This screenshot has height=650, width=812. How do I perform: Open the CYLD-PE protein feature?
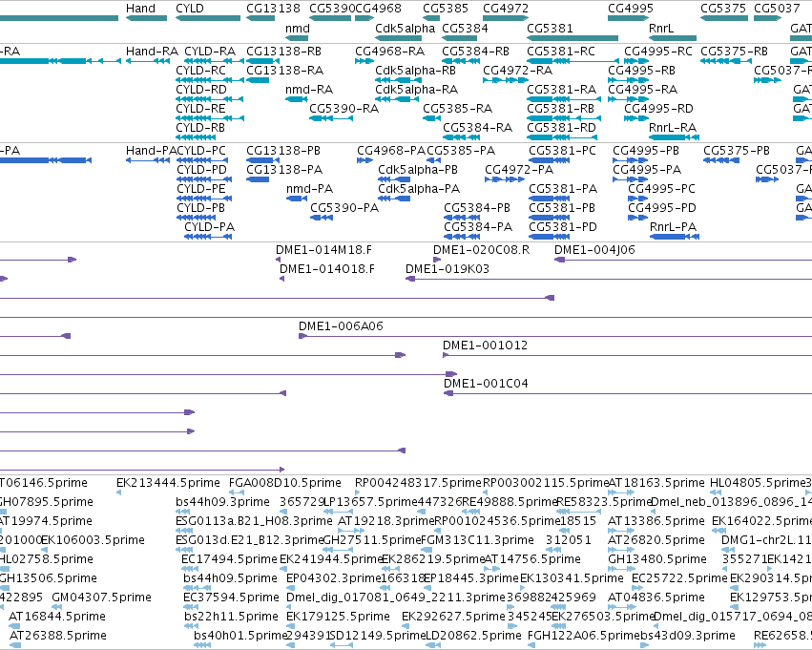tap(204, 199)
